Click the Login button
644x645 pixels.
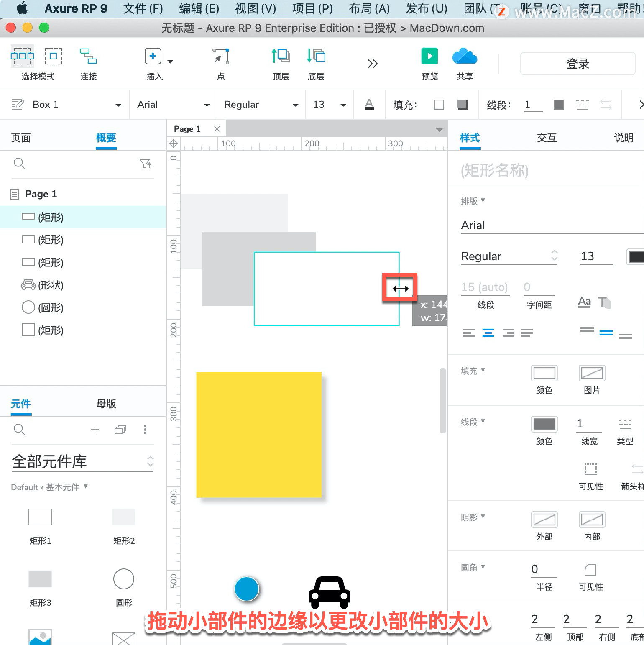(x=578, y=64)
